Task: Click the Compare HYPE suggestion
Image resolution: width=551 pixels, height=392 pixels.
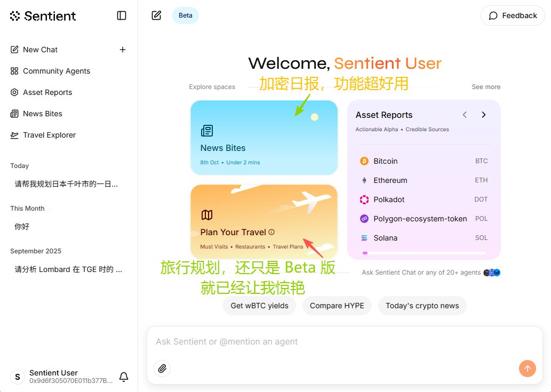Action: pos(337,306)
